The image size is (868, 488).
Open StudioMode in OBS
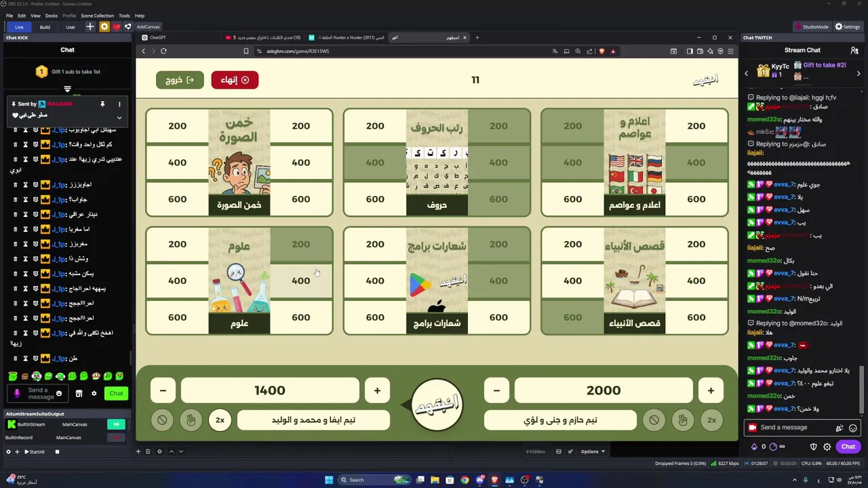click(x=811, y=26)
